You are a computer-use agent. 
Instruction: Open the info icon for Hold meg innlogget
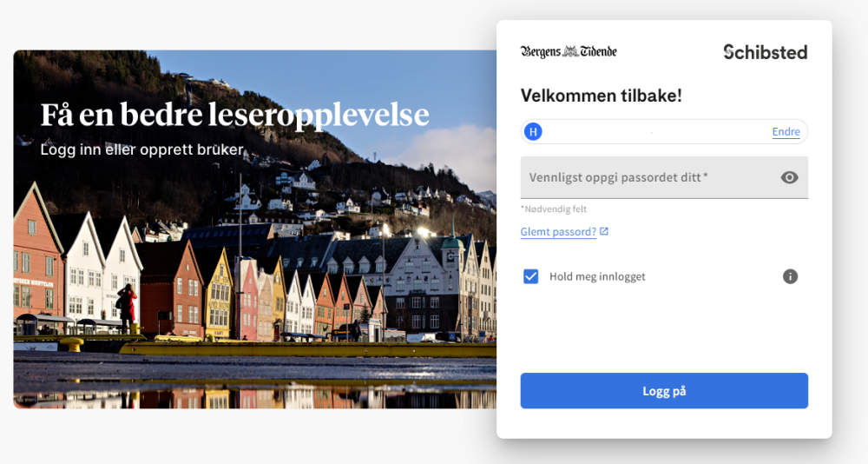tap(790, 276)
